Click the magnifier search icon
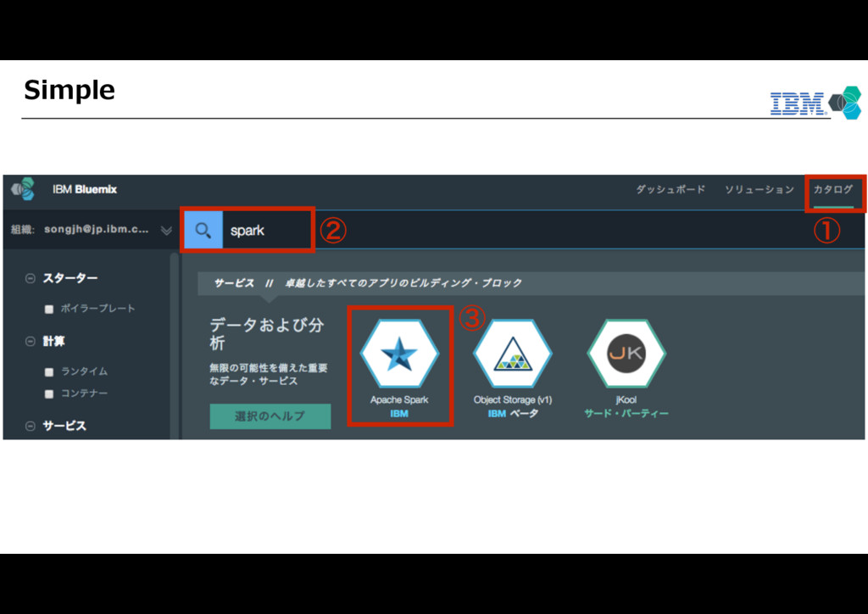The width and height of the screenshot is (868, 614). point(203,230)
